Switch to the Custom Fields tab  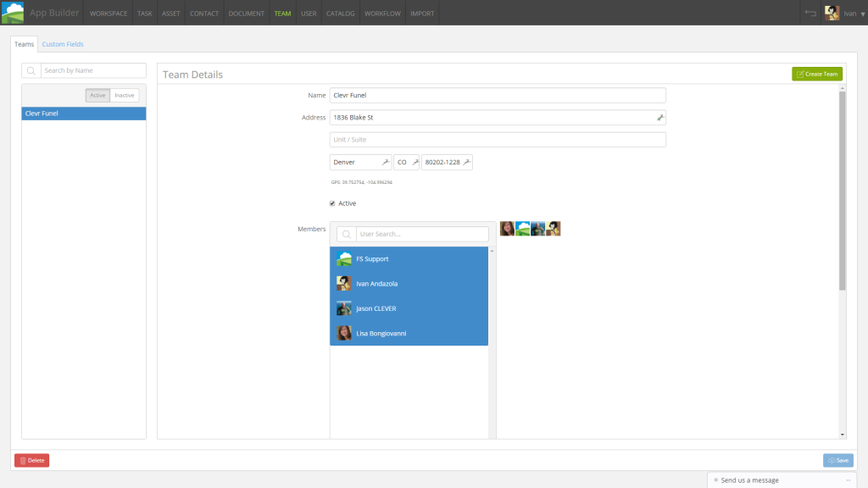63,43
